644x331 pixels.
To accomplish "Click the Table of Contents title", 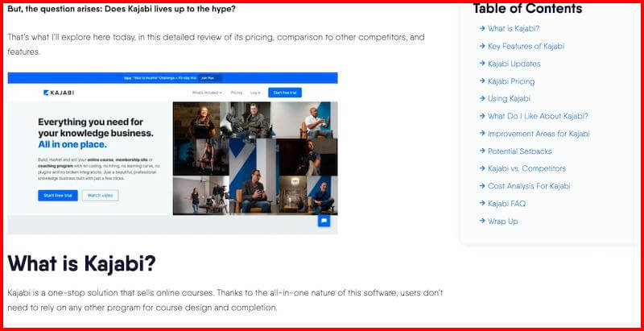I will coord(527,8).
